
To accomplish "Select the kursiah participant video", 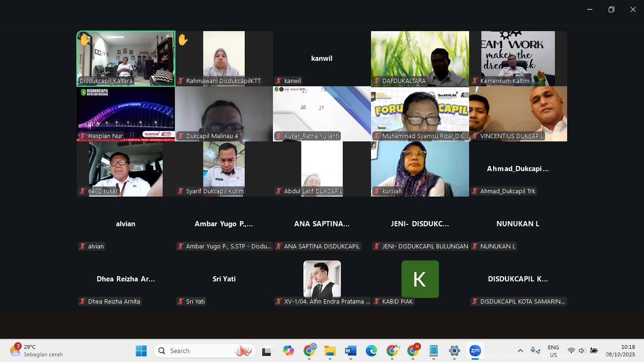I will click(x=420, y=169).
